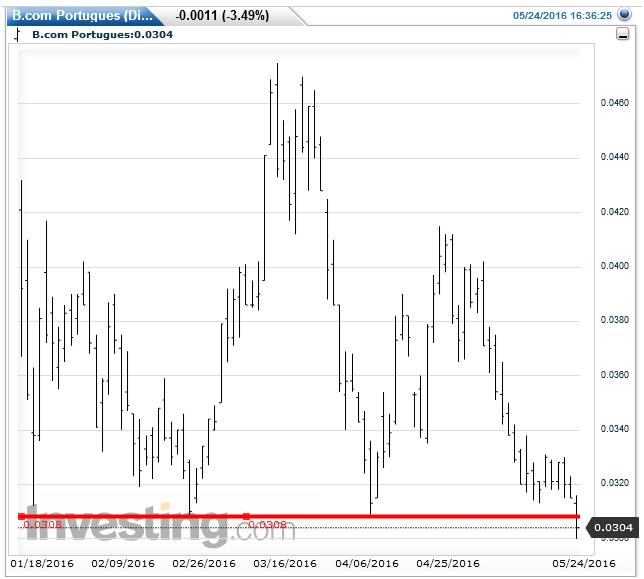Click the bar-chart series icon beside legend
This screenshot has height=579, width=644.
(x=17, y=35)
